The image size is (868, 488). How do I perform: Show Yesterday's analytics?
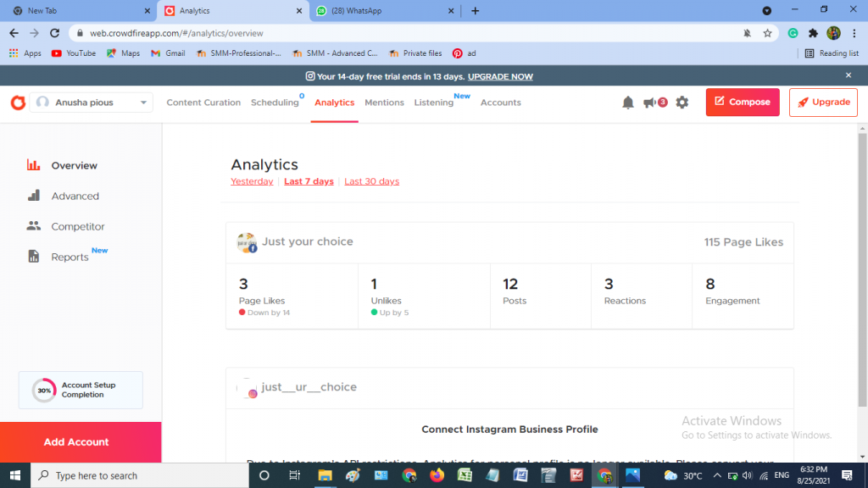pos(252,181)
